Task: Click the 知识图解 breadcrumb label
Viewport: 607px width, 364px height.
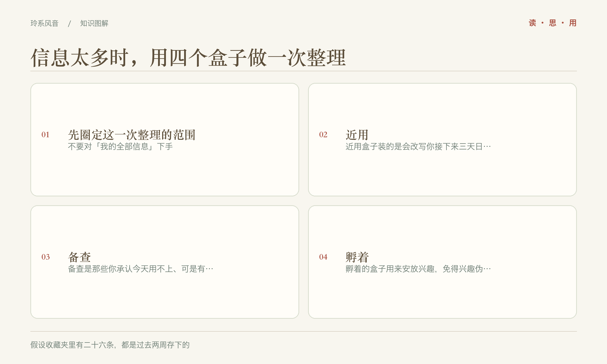Action: coord(94,23)
